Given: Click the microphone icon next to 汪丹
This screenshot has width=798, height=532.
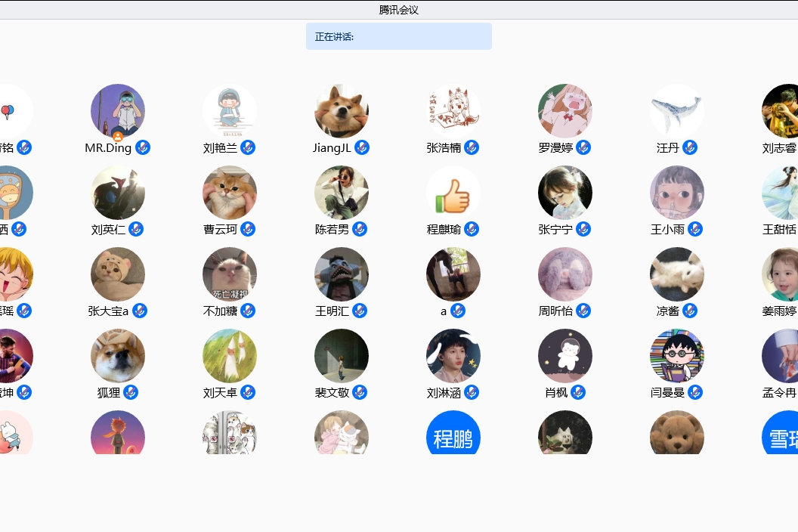Looking at the screenshot, I should [690, 147].
